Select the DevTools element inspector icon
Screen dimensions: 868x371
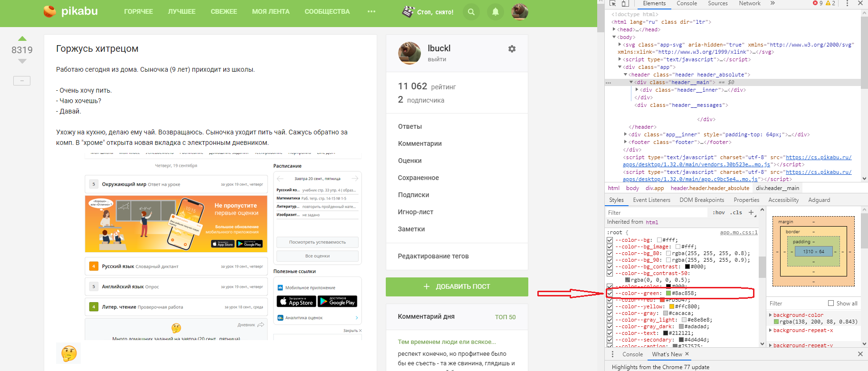coord(613,3)
